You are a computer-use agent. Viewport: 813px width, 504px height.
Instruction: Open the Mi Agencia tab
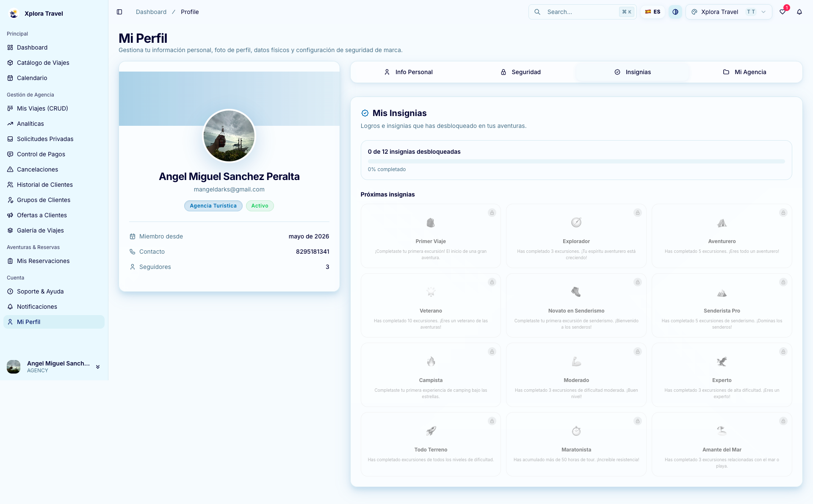[744, 72]
